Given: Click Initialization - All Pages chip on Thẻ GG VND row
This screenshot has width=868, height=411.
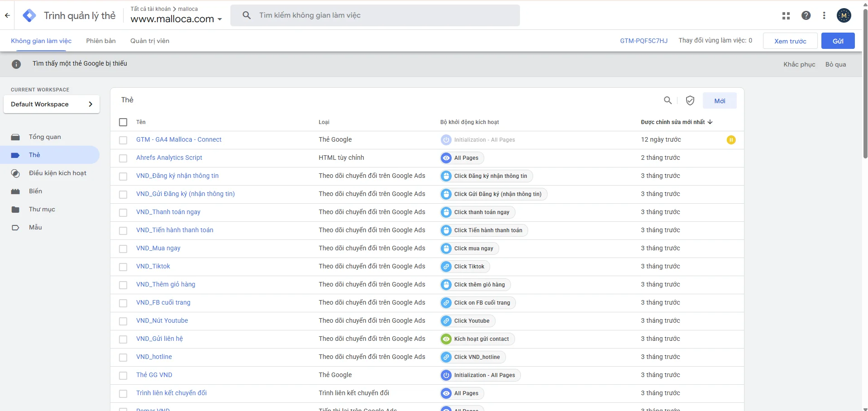Looking at the screenshot, I should tap(480, 375).
